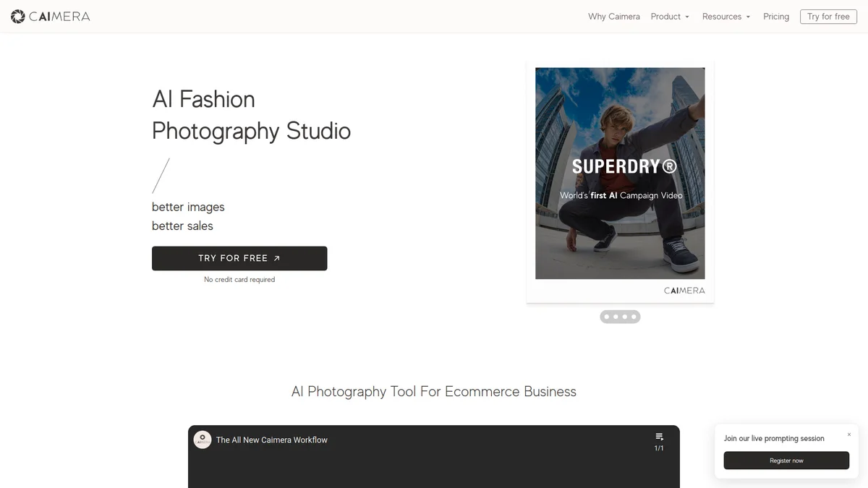Viewport: 868px width, 488px height.
Task: Go to the fourth carousel slide dot
Action: 634,317
